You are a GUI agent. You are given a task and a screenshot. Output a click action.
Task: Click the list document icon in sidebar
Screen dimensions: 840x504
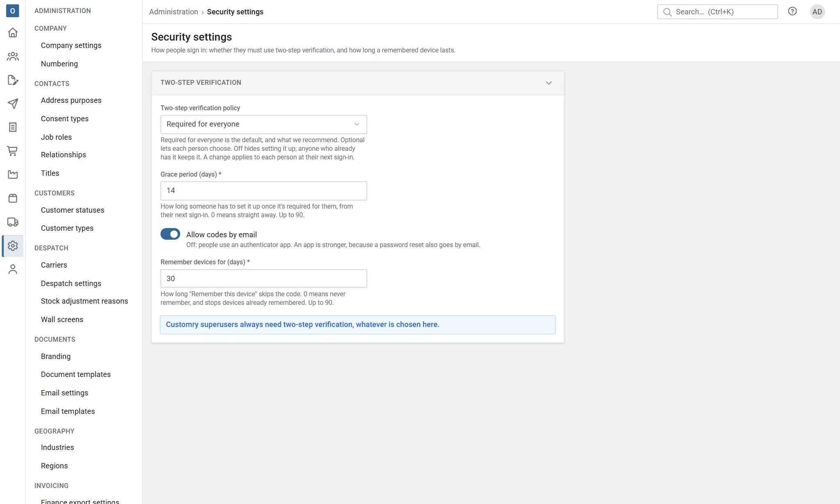point(13,127)
